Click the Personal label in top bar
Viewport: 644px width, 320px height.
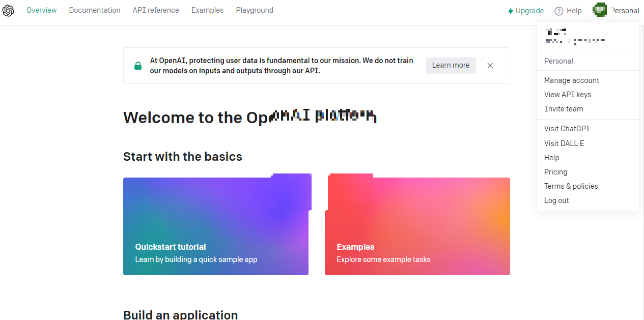(x=625, y=11)
